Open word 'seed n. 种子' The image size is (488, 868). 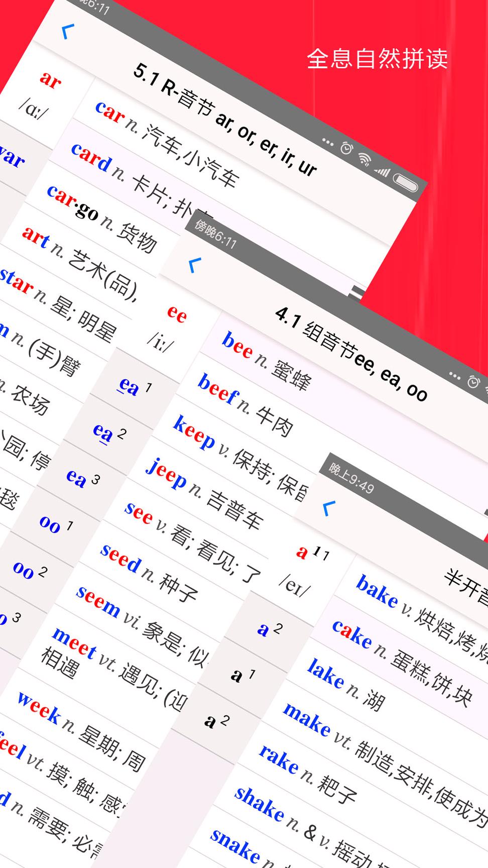click(149, 572)
